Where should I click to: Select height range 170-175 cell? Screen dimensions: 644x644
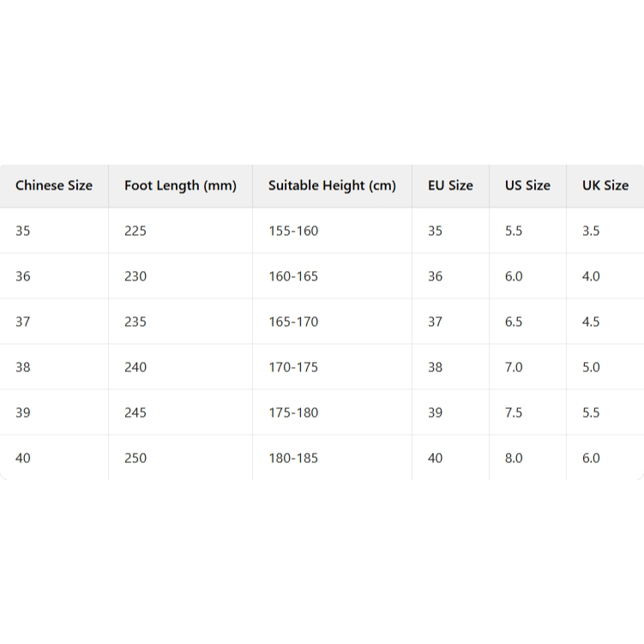tap(332, 367)
